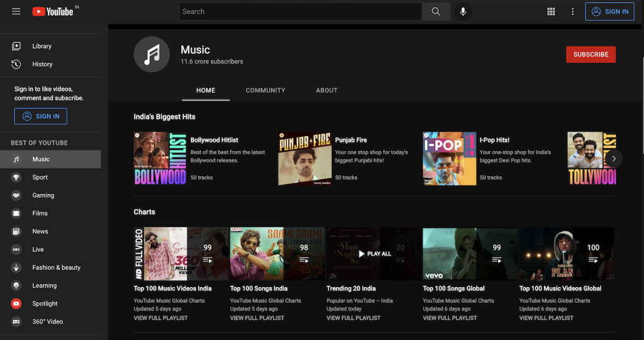Select Music in Best of YouTube
Viewport: 644px width, 340px height.
click(x=50, y=159)
